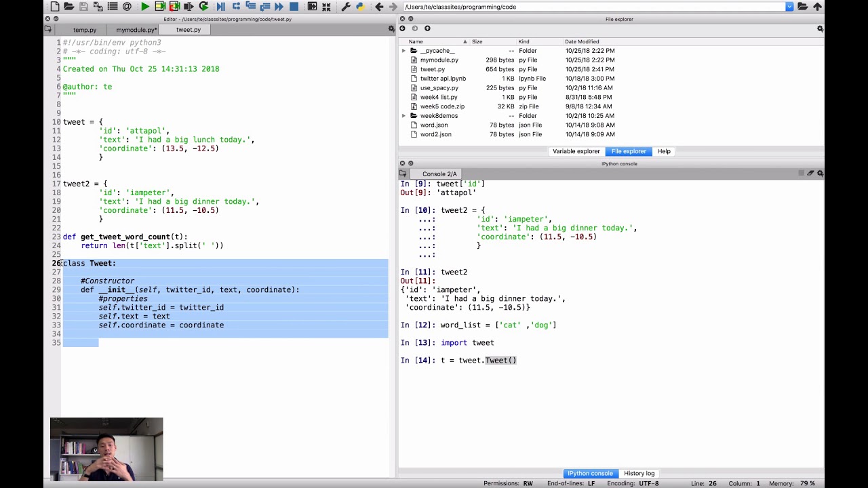
Task: Open the File explorer options gear
Action: [x=820, y=28]
